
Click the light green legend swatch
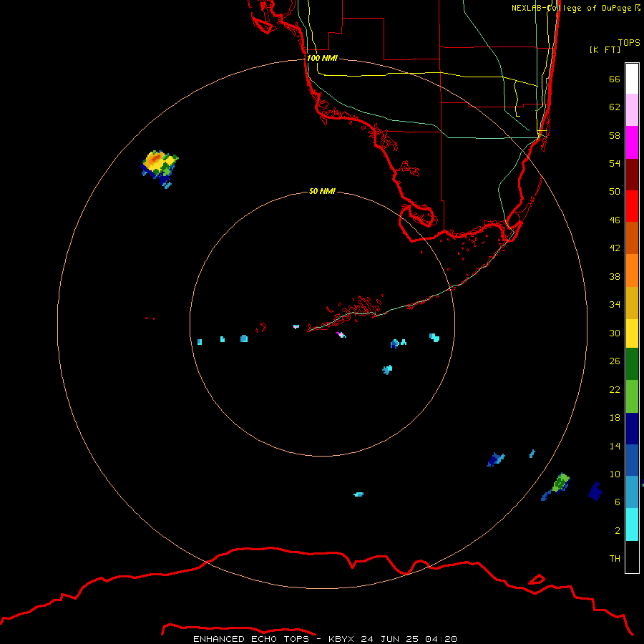(x=632, y=396)
